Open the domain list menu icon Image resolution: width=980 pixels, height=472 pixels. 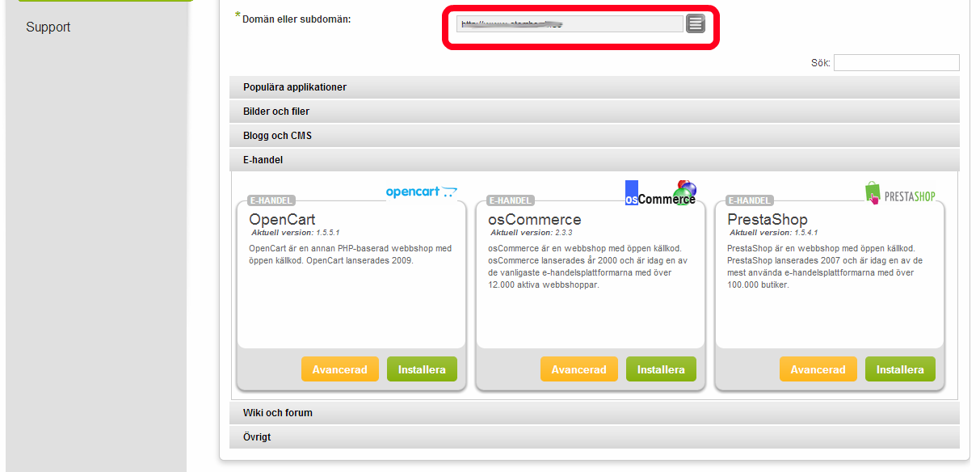coord(696,24)
